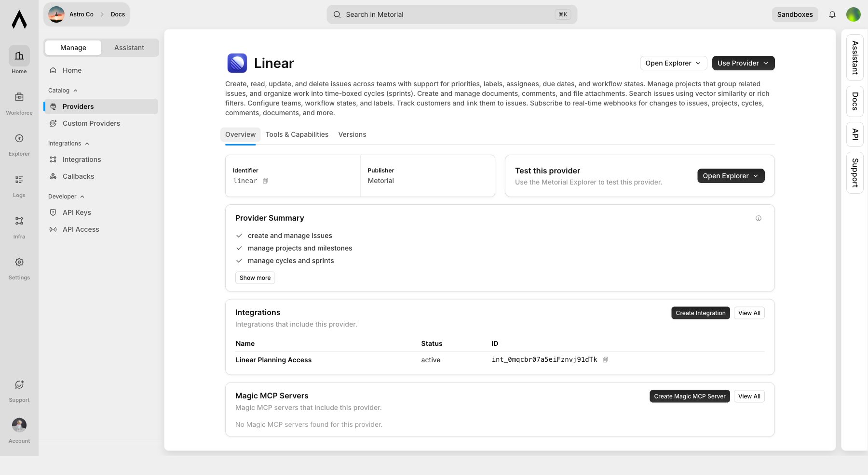Click the Linear provider logo
The height and width of the screenshot is (475, 868).
click(237, 63)
